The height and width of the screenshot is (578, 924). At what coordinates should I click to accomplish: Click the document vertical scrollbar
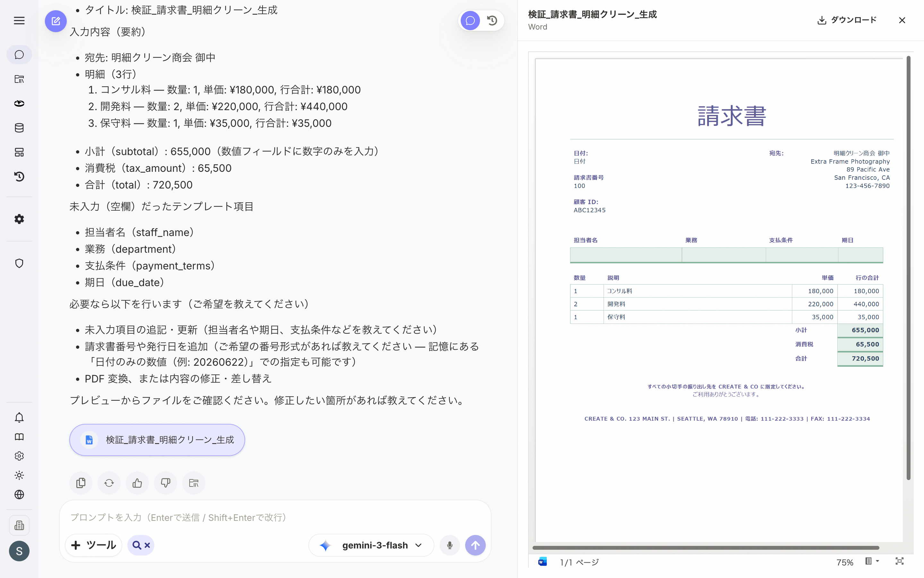click(x=909, y=267)
